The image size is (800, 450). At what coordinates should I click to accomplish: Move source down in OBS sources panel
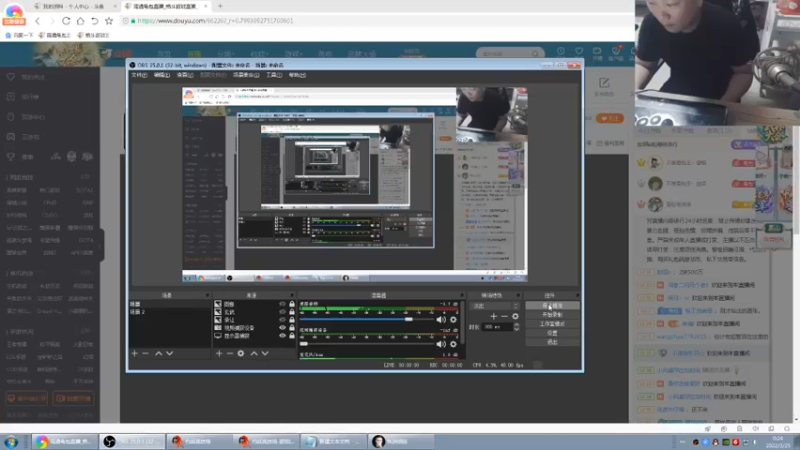click(265, 353)
